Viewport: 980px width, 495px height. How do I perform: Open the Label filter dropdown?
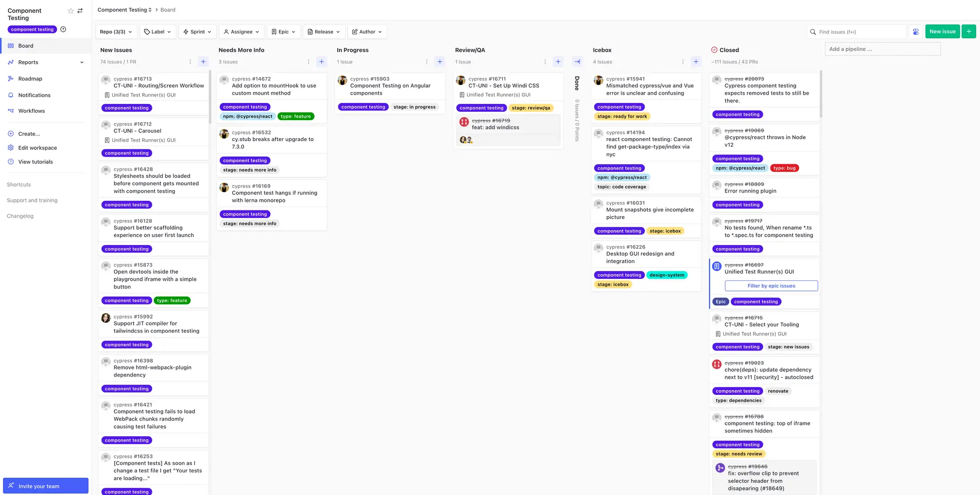(158, 32)
